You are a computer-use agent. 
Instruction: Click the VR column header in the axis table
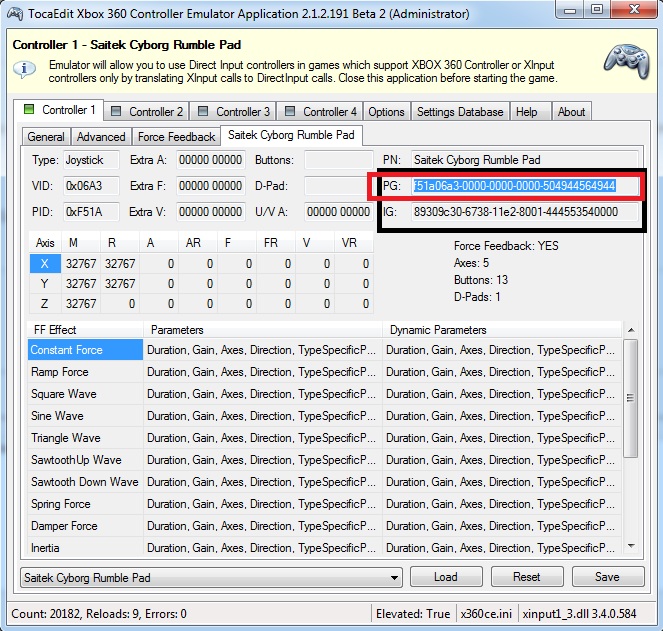[x=354, y=243]
